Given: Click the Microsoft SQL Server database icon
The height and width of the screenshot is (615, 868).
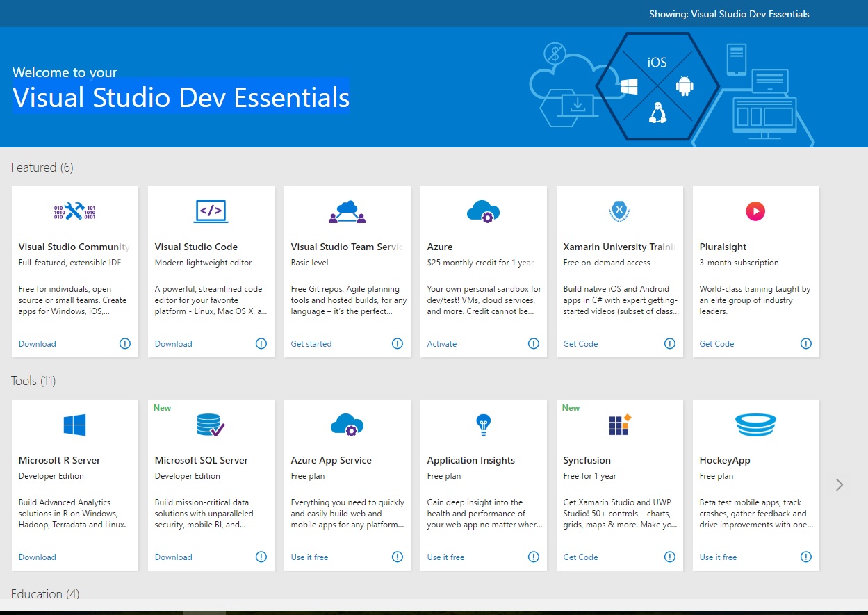Looking at the screenshot, I should tap(211, 425).
